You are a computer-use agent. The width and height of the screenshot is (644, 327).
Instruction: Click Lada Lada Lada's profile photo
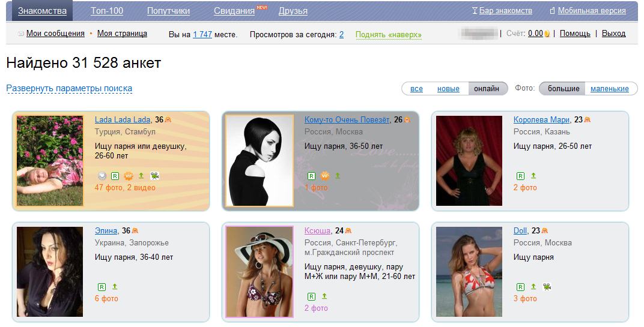click(50, 160)
